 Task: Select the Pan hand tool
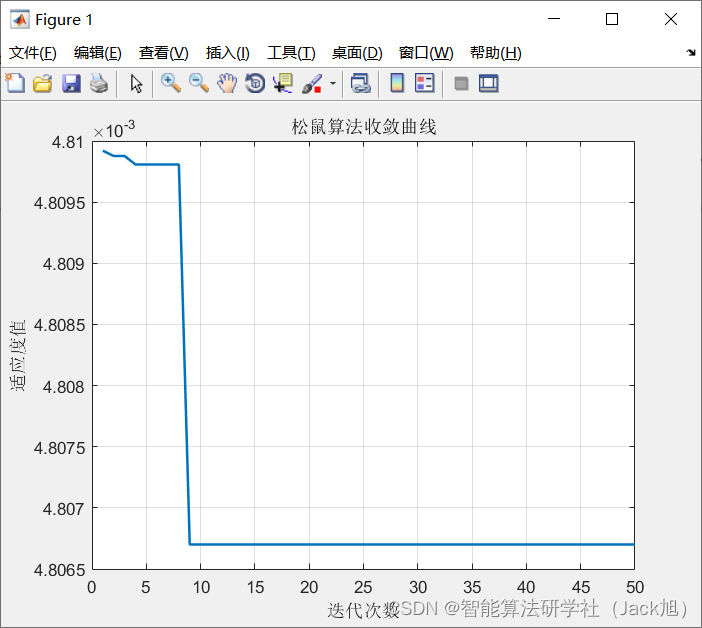[x=227, y=83]
